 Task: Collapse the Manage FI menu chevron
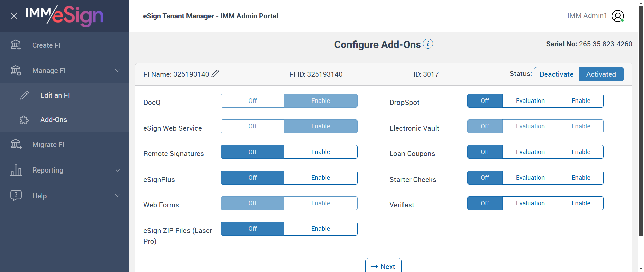118,71
